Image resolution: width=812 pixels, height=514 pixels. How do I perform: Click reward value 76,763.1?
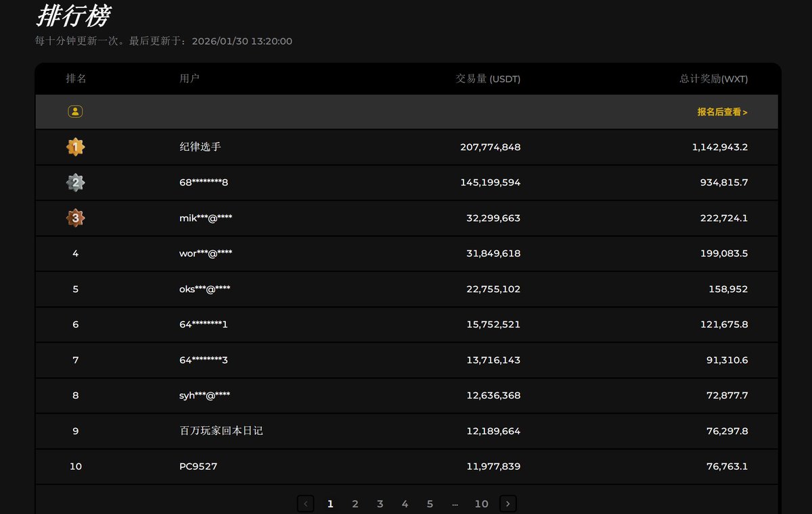pyautogui.click(x=727, y=466)
